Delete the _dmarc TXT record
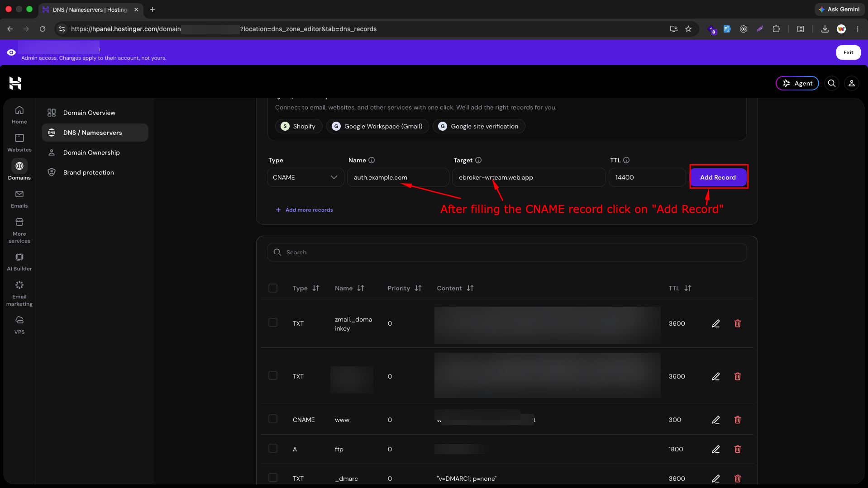The height and width of the screenshot is (488, 868). [738, 479]
